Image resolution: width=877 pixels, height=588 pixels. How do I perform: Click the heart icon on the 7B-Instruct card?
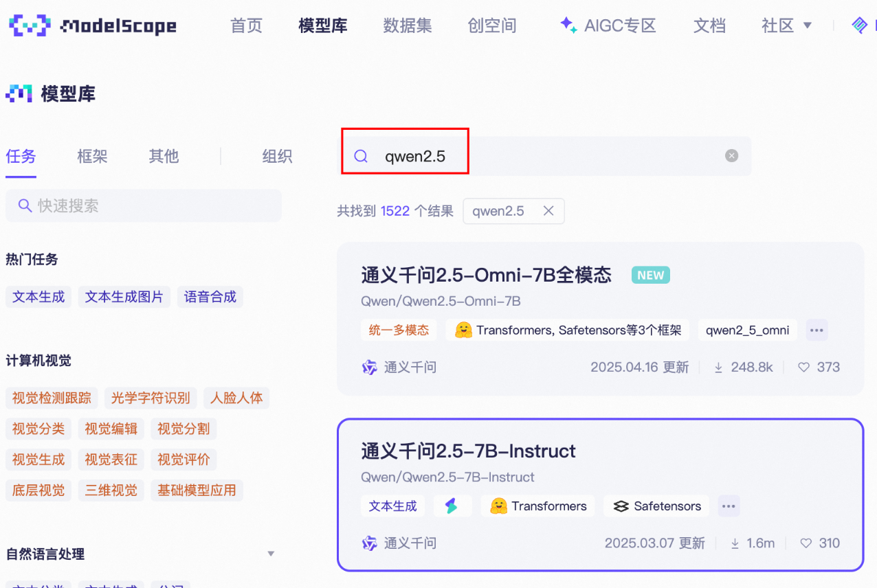(x=806, y=543)
